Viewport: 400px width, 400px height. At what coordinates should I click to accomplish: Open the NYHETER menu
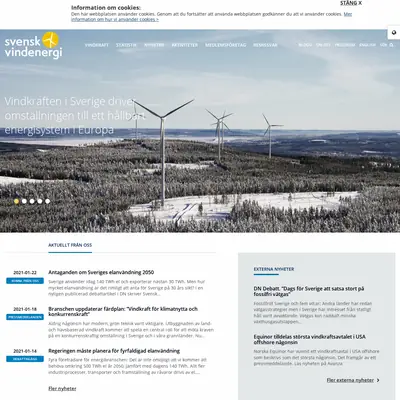point(154,45)
